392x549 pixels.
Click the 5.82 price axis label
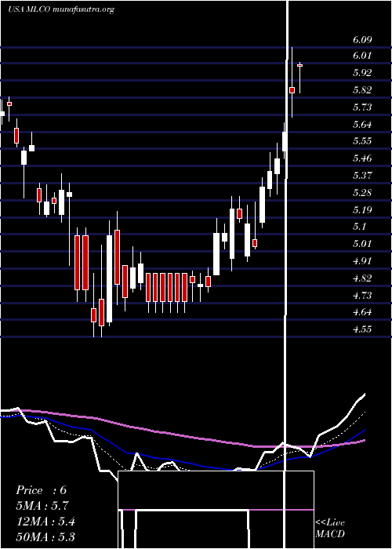point(362,90)
